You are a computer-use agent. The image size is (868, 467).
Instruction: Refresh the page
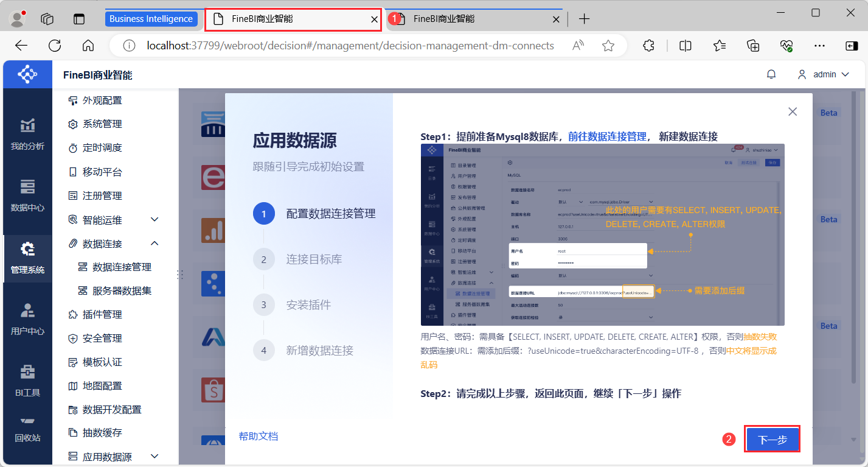(x=55, y=46)
